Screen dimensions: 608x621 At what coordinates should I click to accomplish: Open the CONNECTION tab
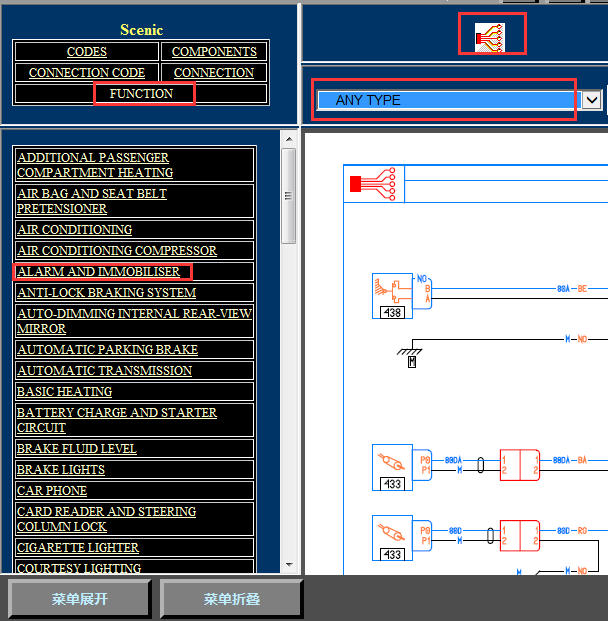(x=214, y=72)
